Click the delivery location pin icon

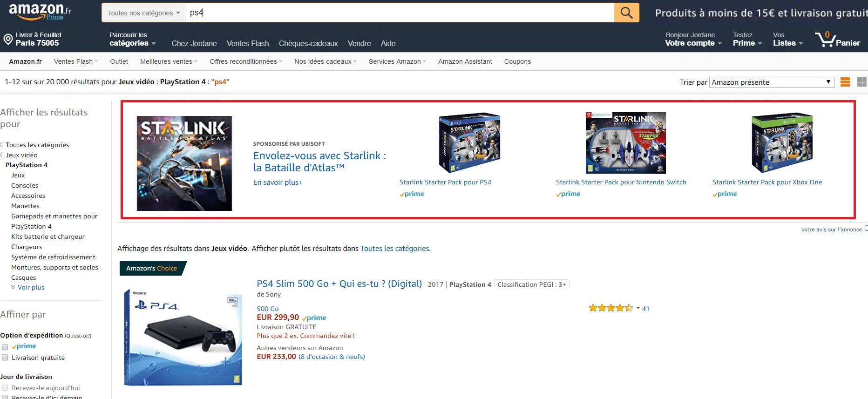(7, 39)
